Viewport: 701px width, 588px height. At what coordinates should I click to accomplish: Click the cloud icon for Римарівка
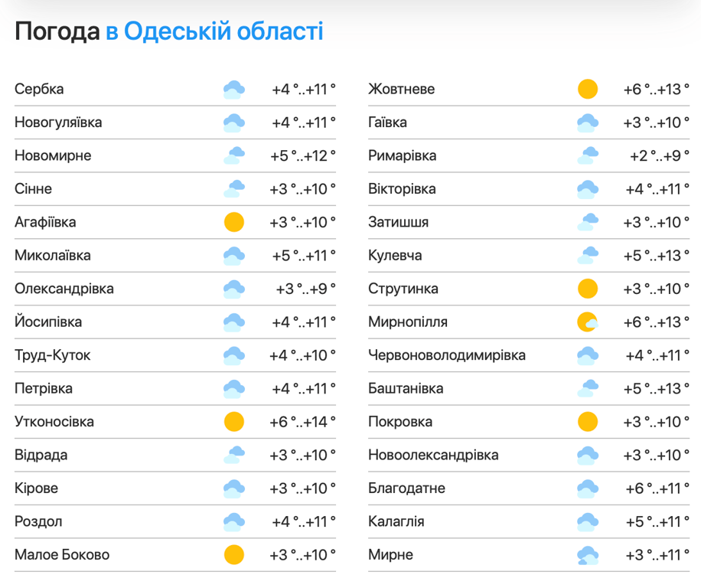tap(587, 156)
